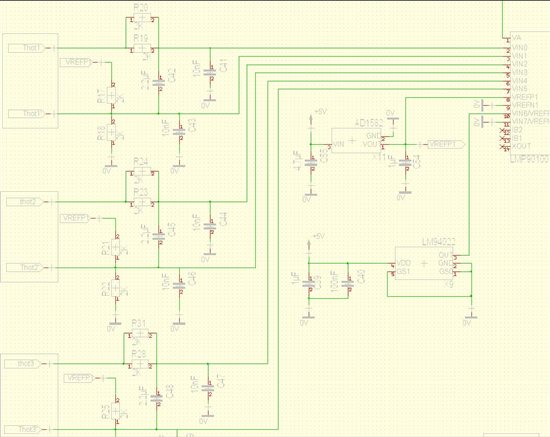Click the VIN pin label on AD1582

(338, 144)
